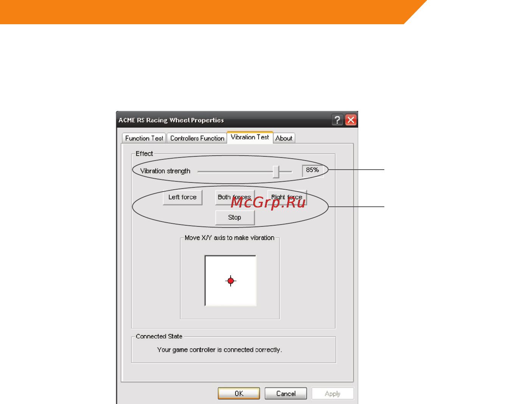Close the Racing Wheel Properties window
532x404 pixels.
351,120
